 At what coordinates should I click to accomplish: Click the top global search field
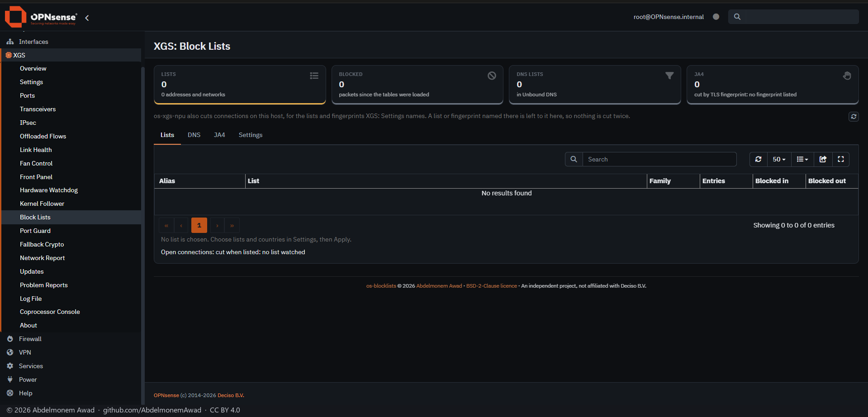point(793,17)
